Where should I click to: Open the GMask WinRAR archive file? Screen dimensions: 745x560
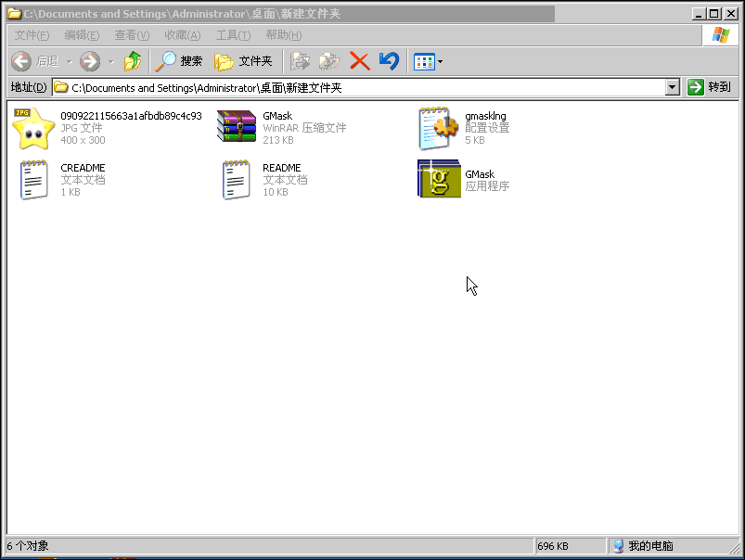click(x=236, y=127)
